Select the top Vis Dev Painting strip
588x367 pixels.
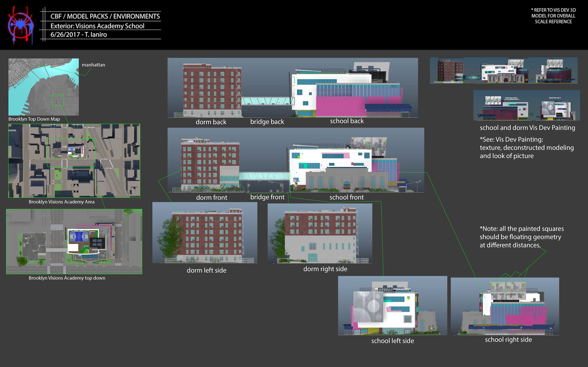pyautogui.click(x=503, y=70)
